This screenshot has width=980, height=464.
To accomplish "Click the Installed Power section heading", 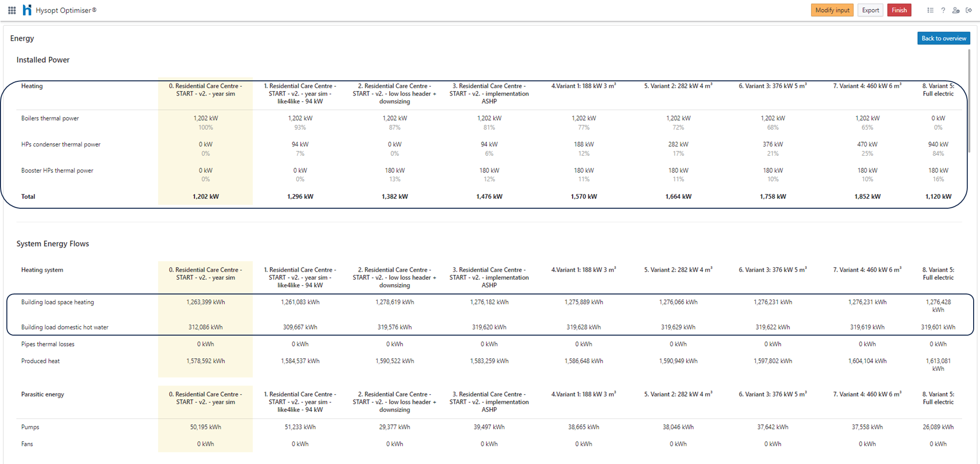I will (43, 60).
